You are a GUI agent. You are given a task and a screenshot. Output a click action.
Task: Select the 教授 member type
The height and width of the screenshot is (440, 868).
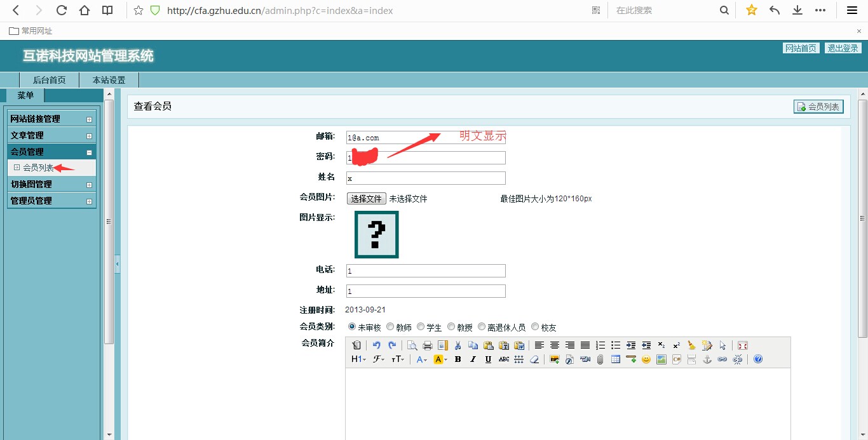click(x=451, y=327)
